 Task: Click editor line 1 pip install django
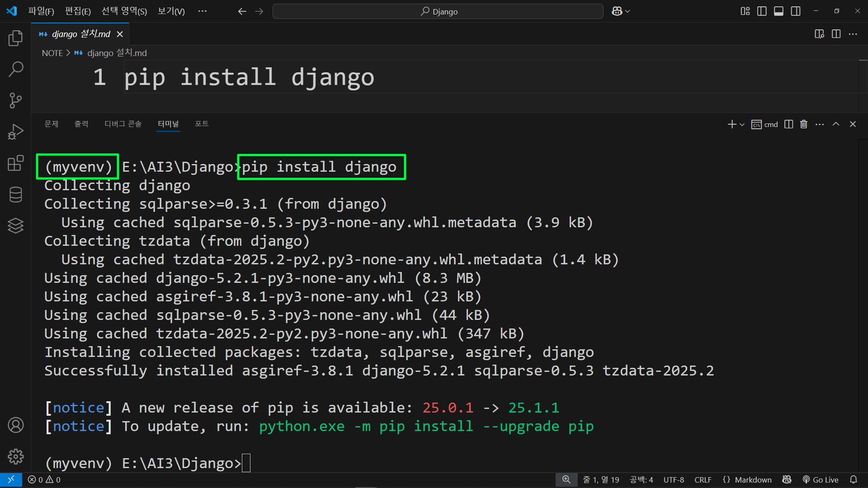[x=249, y=77]
